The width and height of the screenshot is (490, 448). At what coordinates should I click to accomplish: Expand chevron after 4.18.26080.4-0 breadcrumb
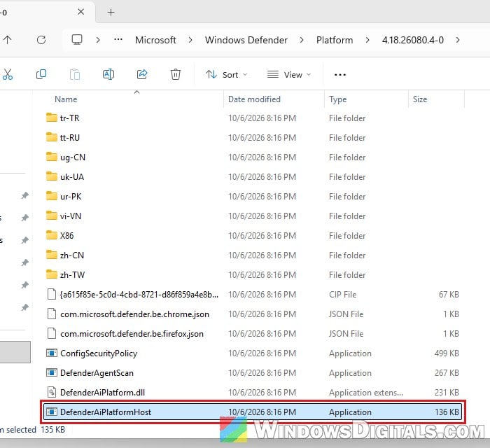(x=458, y=40)
